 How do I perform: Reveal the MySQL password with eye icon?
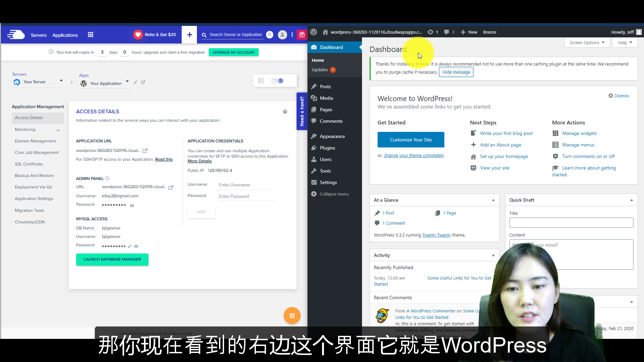[136, 246]
